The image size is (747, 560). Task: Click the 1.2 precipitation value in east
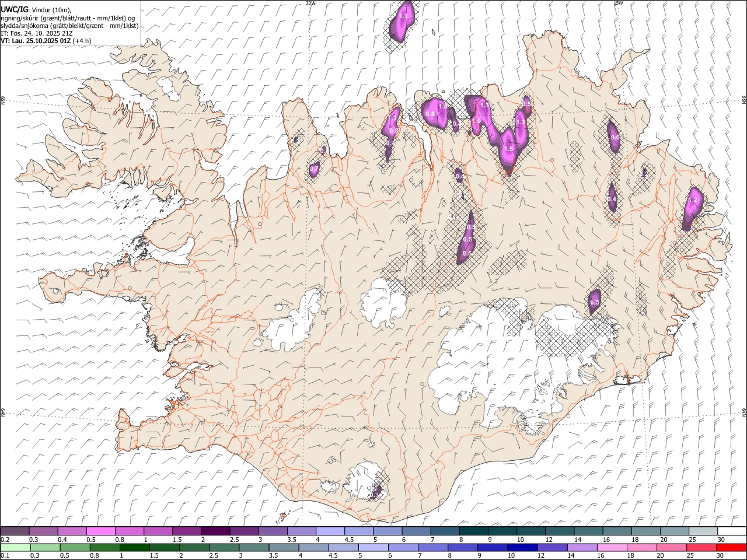point(693,200)
